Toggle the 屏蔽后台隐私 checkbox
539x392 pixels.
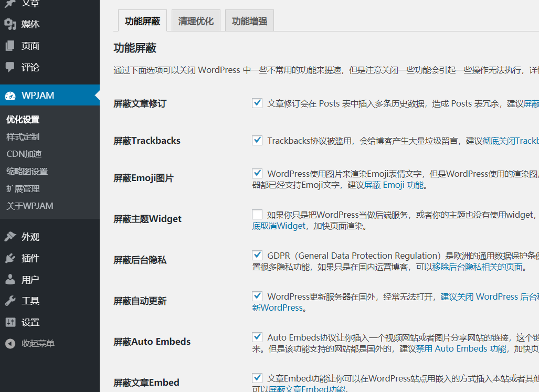click(257, 255)
